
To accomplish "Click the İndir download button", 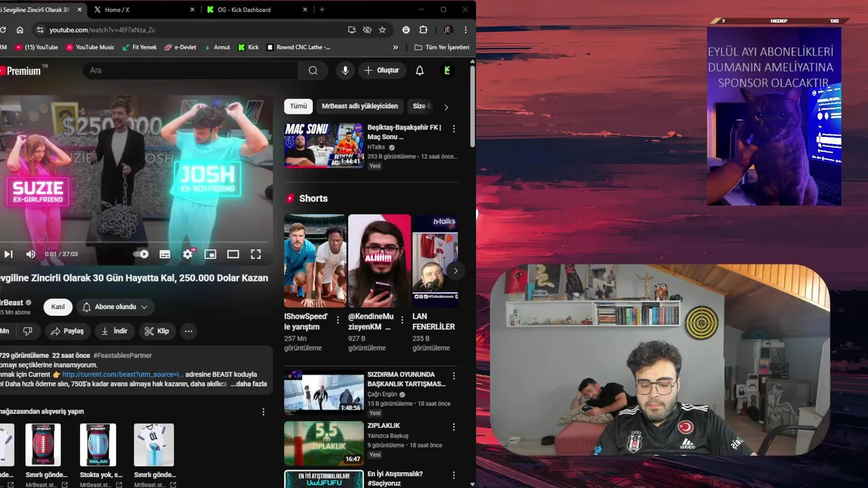I will pyautogui.click(x=115, y=331).
